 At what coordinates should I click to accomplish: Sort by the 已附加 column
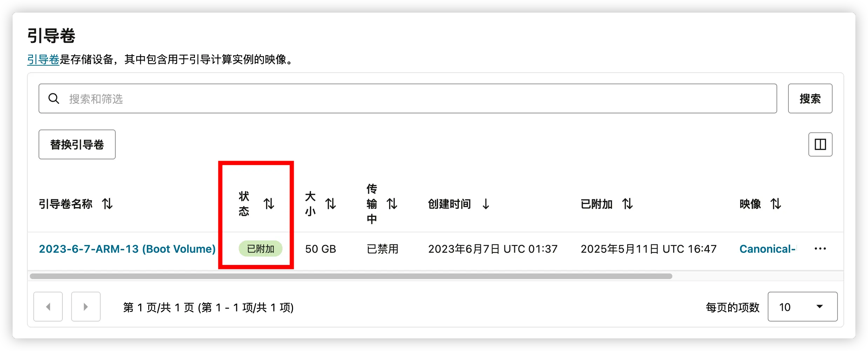click(x=628, y=204)
